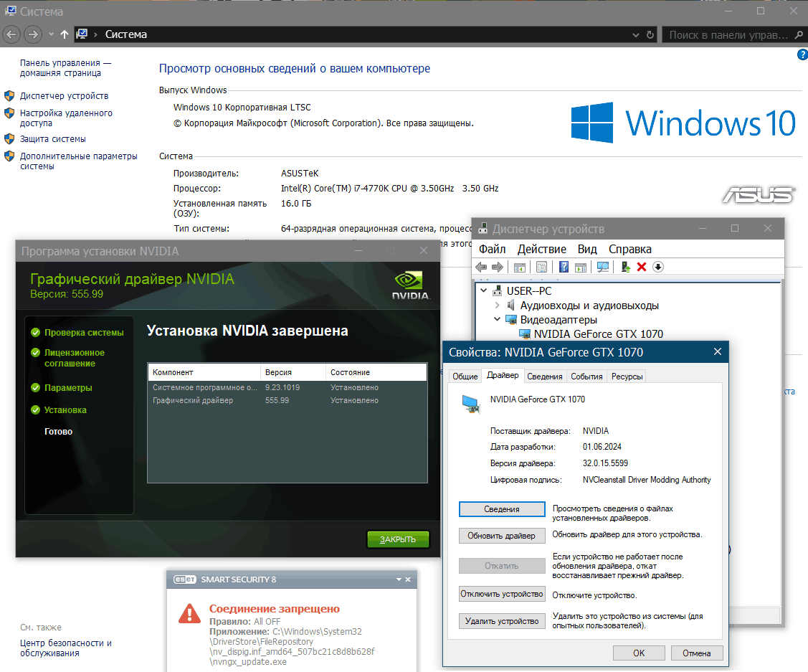Image resolution: width=808 pixels, height=672 pixels.
Task: Select Системное программное о... row
Action: pos(287,387)
